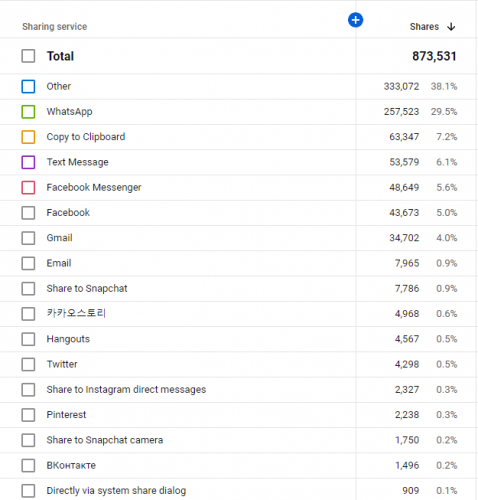Check the Directly via system share dialog box

tap(28, 491)
